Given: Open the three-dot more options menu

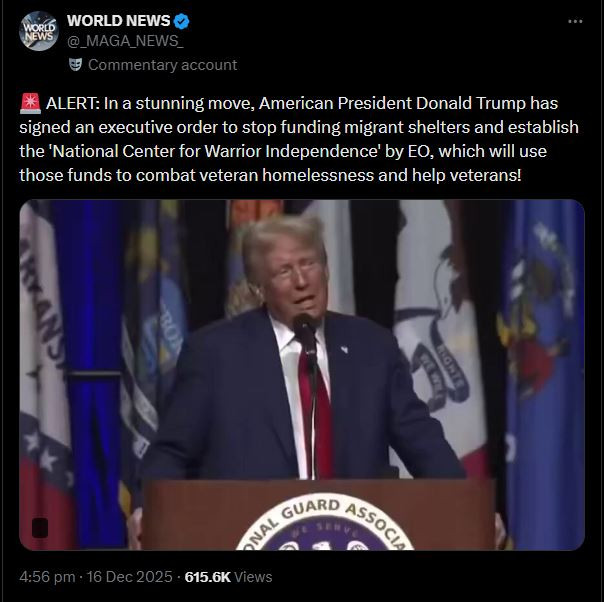Looking at the screenshot, I should click(x=575, y=21).
